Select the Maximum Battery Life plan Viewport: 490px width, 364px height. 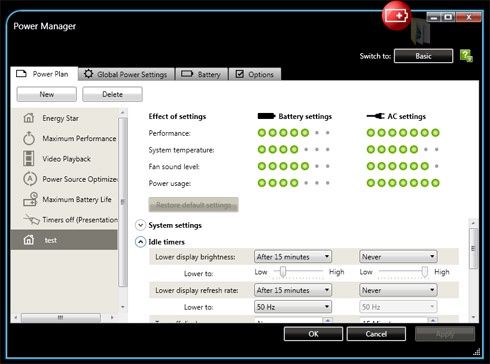pos(64,199)
